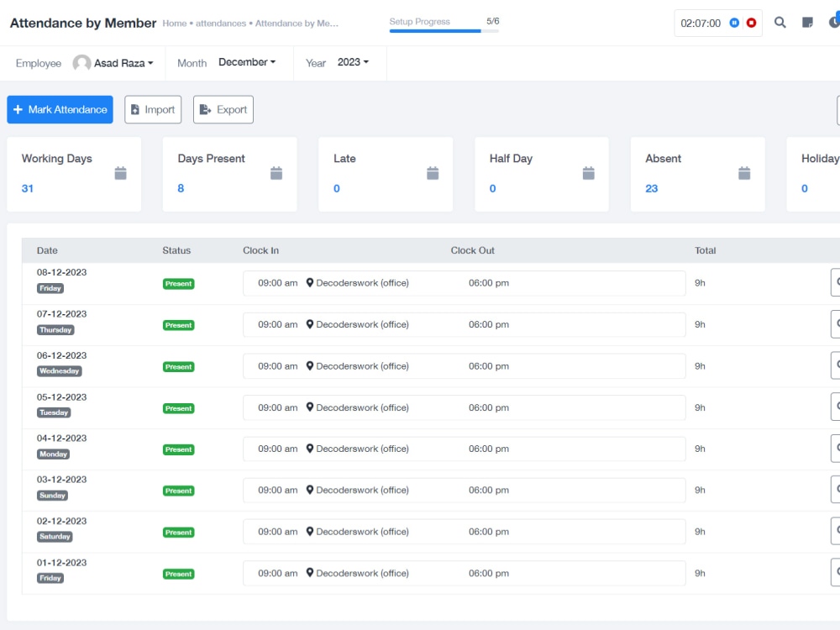Click the Setup Progress bar

click(x=444, y=30)
